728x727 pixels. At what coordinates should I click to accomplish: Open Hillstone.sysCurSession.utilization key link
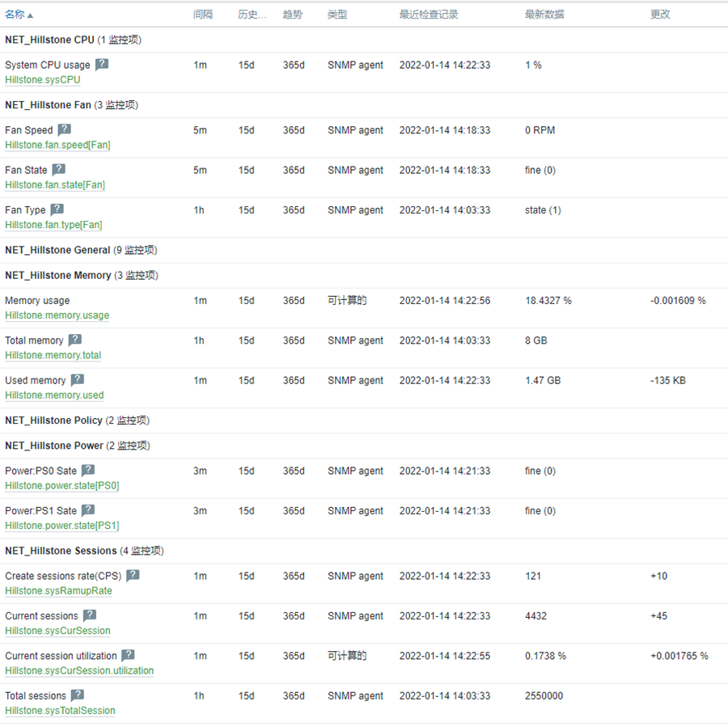[79, 670]
